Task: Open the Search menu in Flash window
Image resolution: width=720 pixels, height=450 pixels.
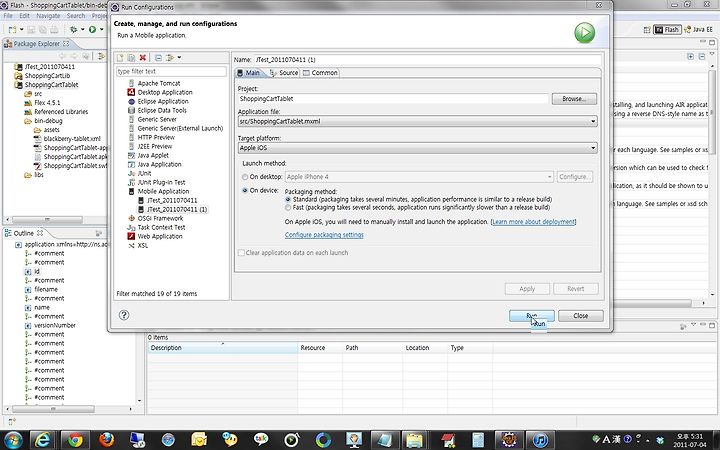Action: tap(76, 16)
